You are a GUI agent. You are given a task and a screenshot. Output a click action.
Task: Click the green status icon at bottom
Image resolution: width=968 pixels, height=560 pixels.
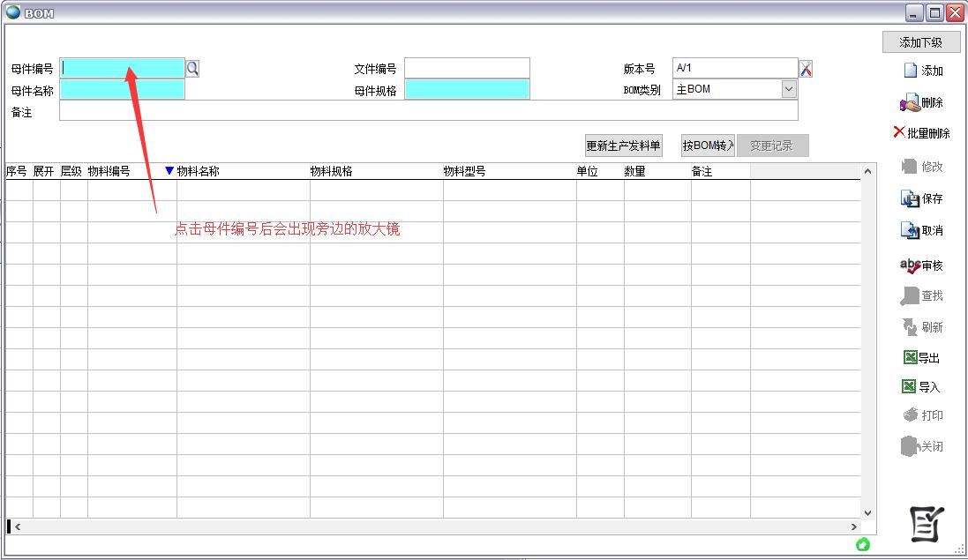pyautogui.click(x=862, y=544)
